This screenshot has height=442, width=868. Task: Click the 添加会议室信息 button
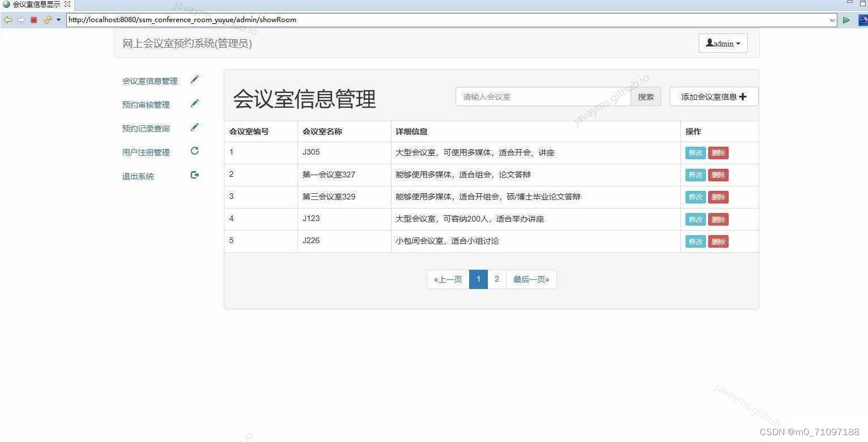click(714, 97)
